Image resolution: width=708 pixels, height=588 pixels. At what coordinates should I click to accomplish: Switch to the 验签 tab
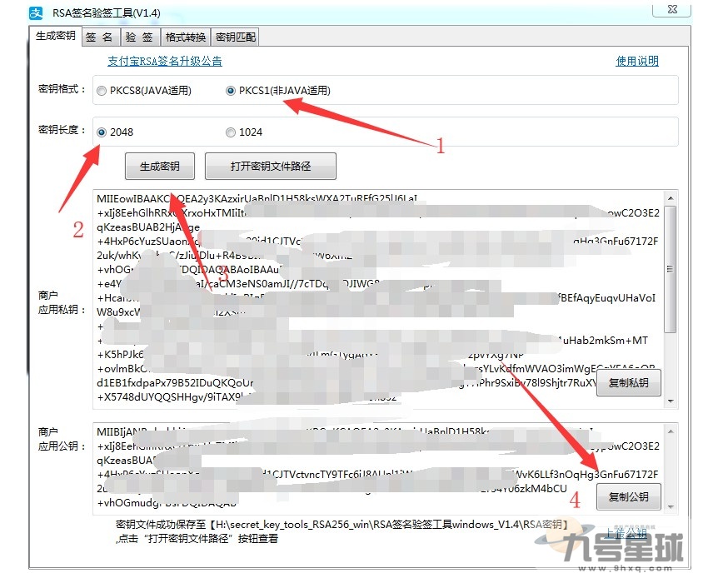pos(140,37)
